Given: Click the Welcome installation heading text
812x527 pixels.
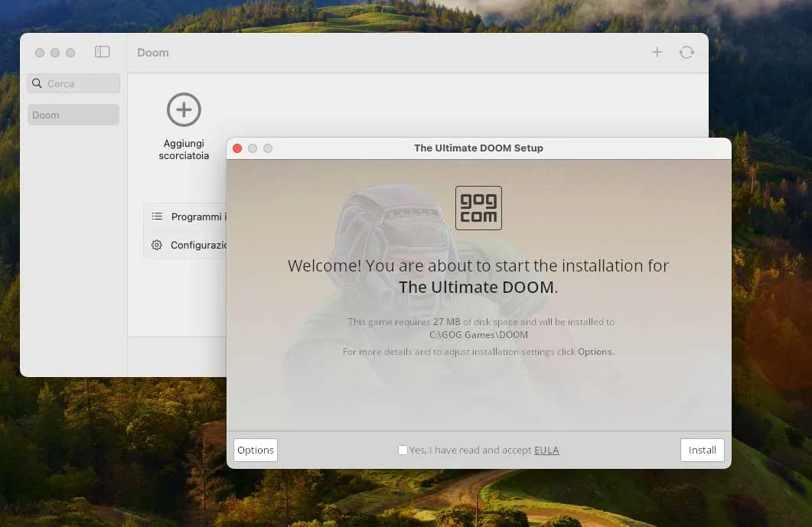Looking at the screenshot, I should [x=478, y=276].
